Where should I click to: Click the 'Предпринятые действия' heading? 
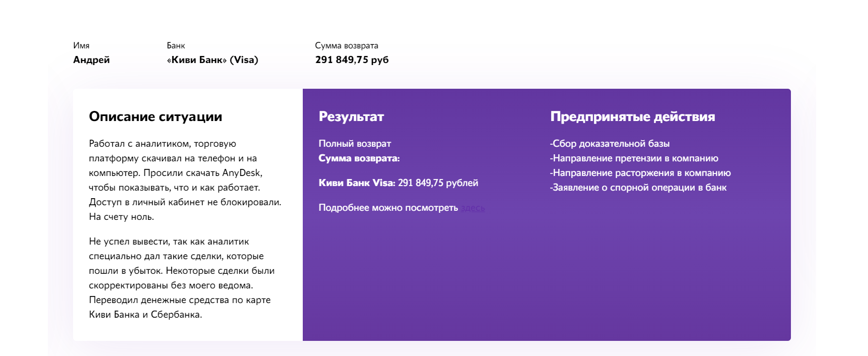pos(633,116)
